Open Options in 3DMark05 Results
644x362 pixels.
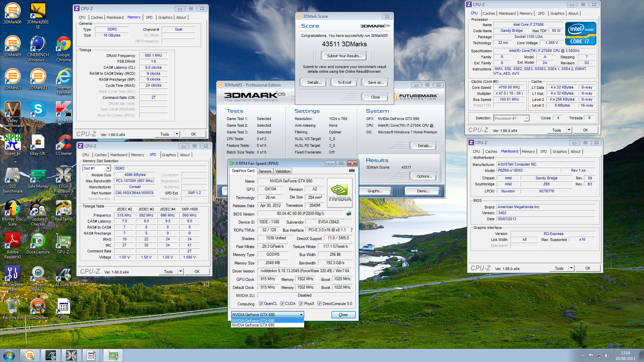coord(424,176)
